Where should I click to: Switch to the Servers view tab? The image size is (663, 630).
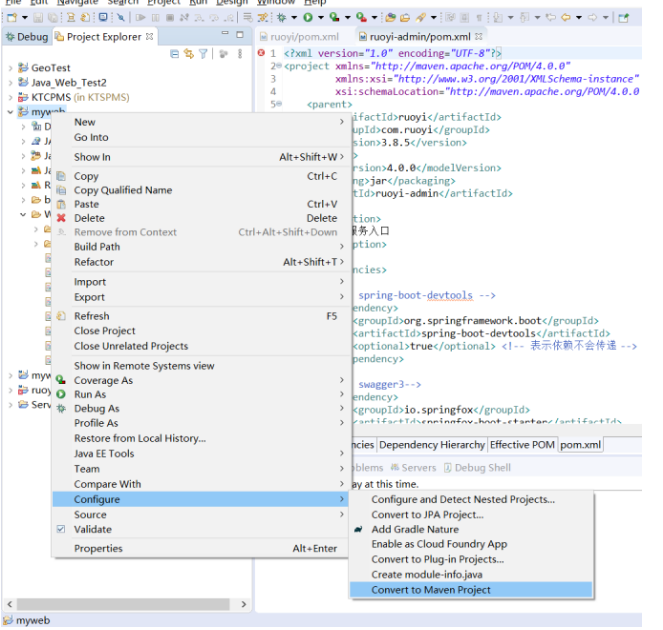click(x=414, y=468)
